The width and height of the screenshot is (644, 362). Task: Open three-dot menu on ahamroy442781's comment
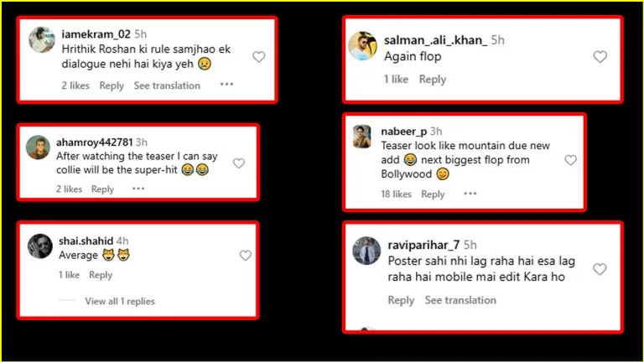tap(138, 189)
